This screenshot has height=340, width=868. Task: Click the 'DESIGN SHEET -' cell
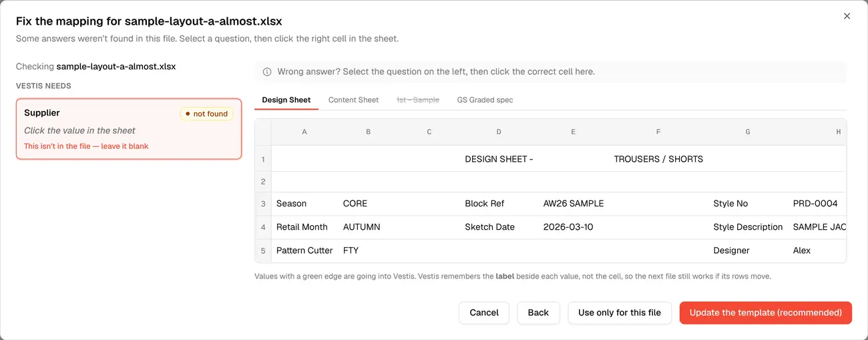click(499, 159)
